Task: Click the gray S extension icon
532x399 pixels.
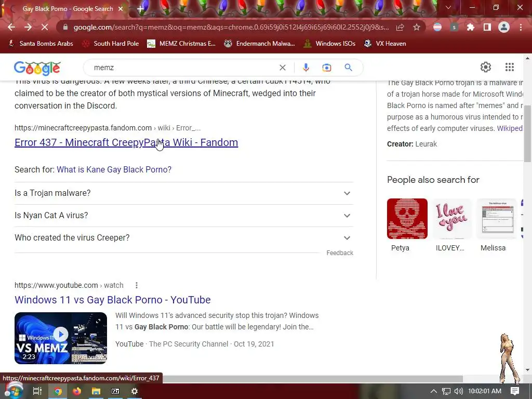Action: (454, 27)
